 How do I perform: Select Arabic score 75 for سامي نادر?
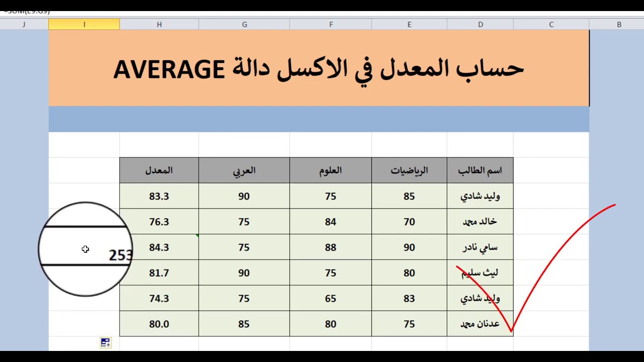tap(244, 247)
